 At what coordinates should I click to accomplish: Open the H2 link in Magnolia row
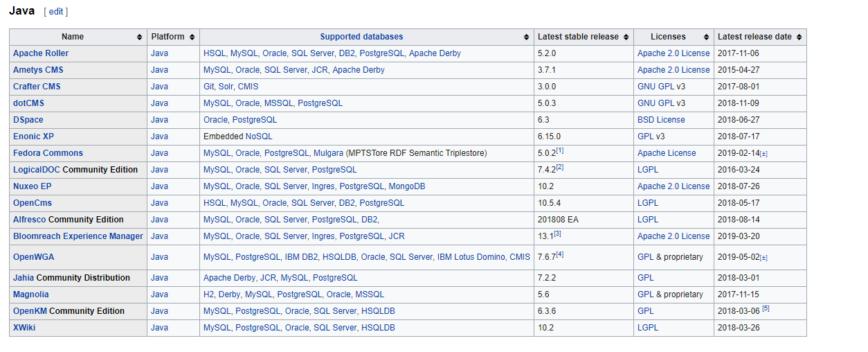point(208,294)
